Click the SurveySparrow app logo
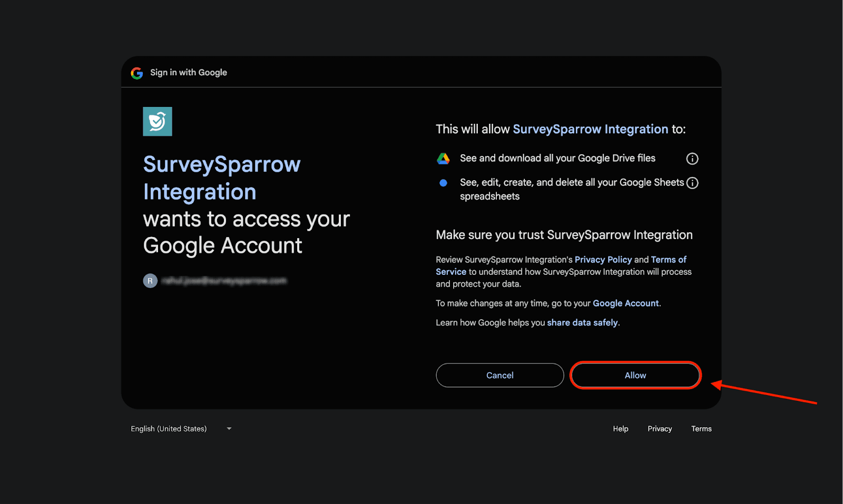Screen dimensions: 843x504 pos(158,122)
